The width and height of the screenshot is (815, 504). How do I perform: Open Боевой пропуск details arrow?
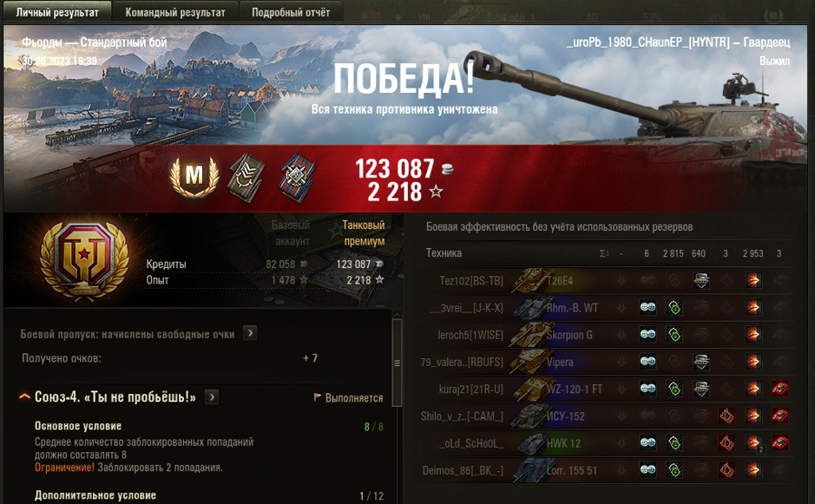[250, 333]
